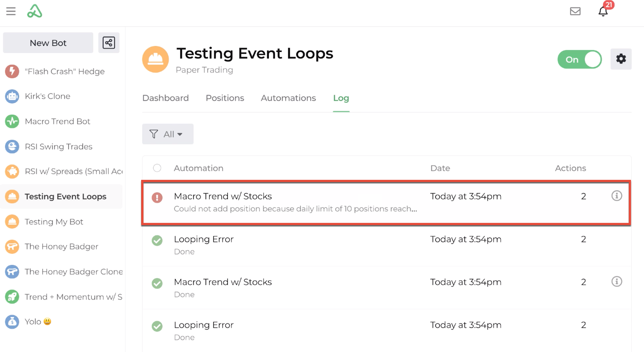644x352 pixels.
Task: Click the Testing Event Loops page title
Action: [255, 54]
